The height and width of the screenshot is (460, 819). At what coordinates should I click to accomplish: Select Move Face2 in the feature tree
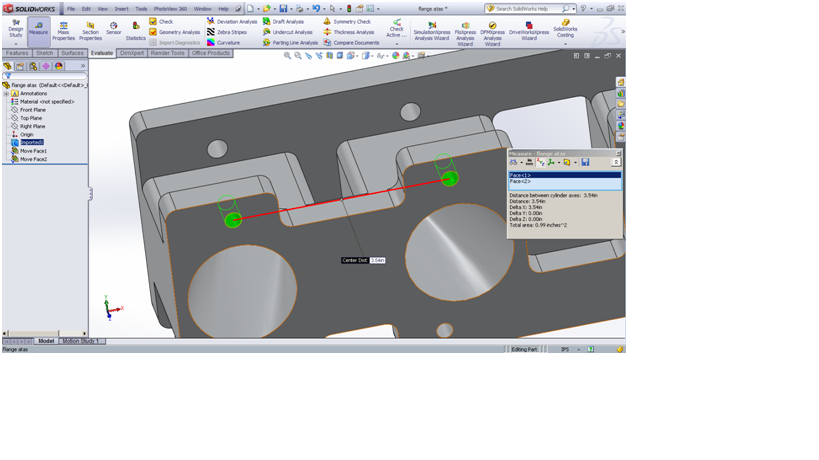[x=33, y=159]
